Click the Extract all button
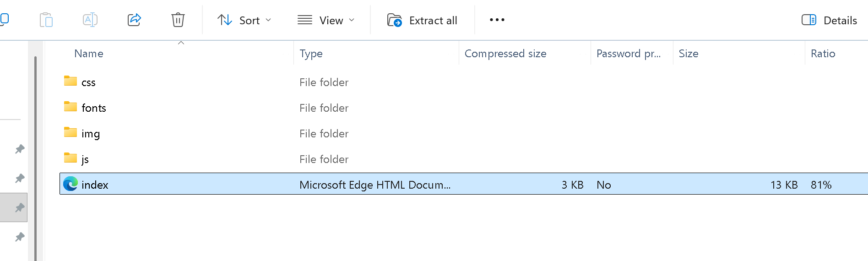Screen dimensions: 868x261 (422, 20)
